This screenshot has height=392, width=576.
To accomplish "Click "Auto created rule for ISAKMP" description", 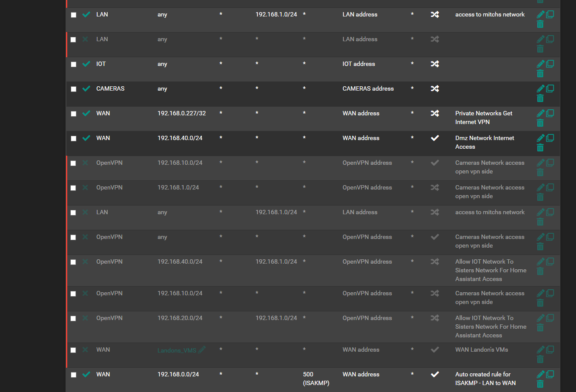I will click(x=485, y=379).
